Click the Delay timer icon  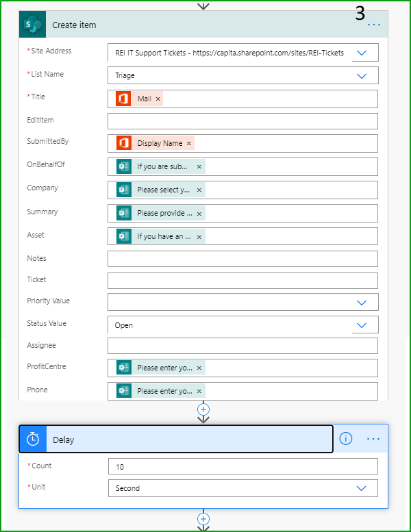click(33, 439)
